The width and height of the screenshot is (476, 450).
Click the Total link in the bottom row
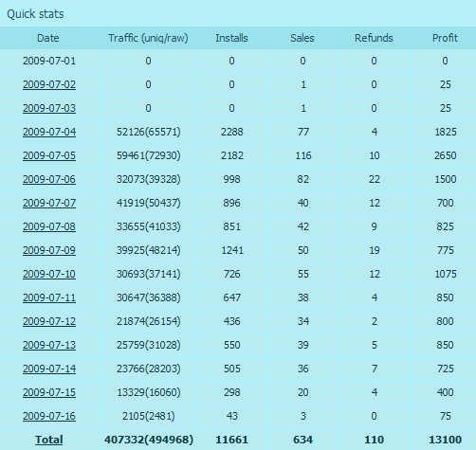pyautogui.click(x=49, y=440)
